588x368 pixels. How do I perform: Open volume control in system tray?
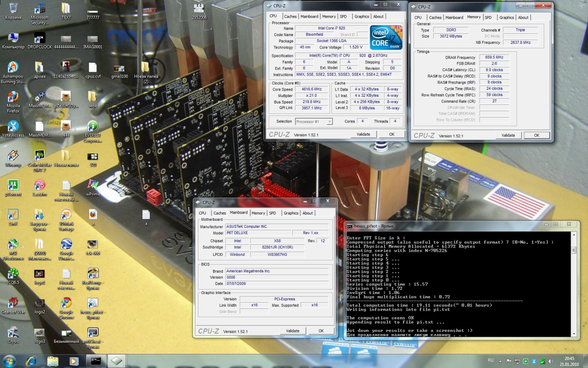551,361
